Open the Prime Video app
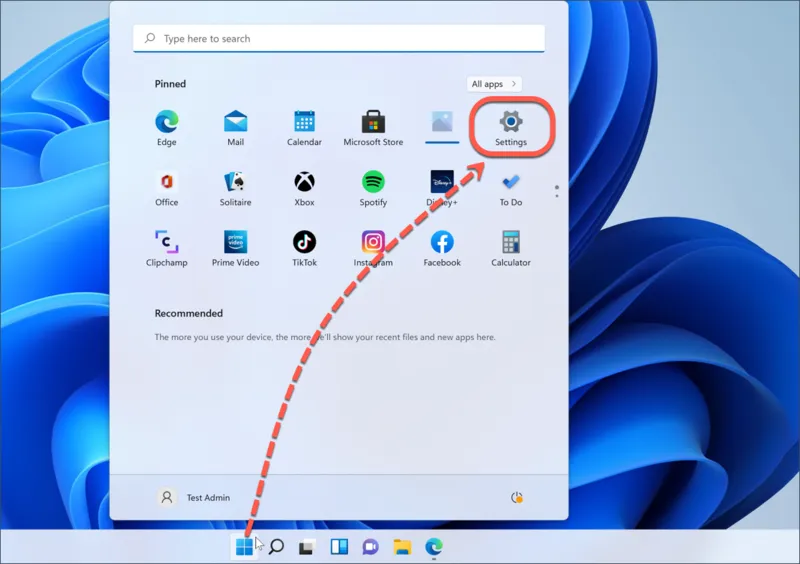Image resolution: width=800 pixels, height=564 pixels. point(235,248)
